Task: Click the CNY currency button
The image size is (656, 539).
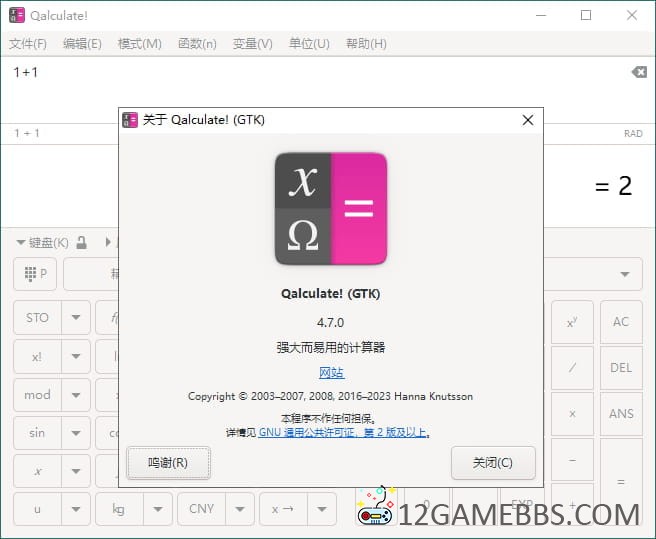Action: coord(201,509)
